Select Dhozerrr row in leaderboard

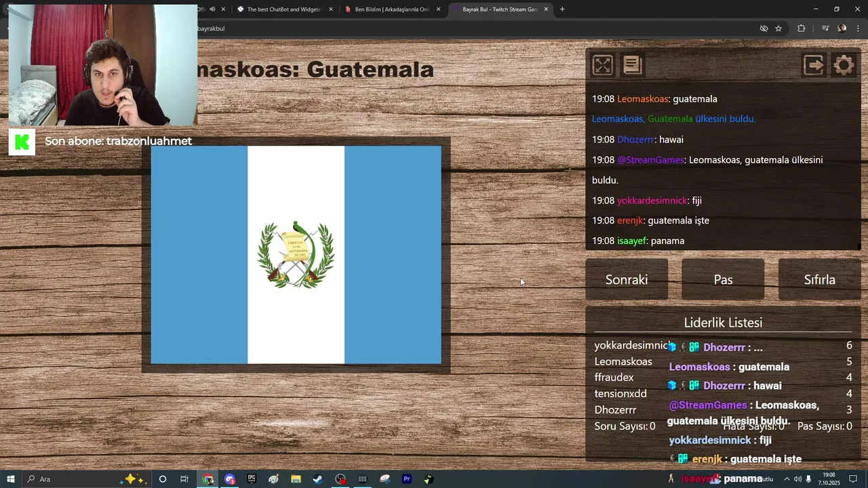coord(723,410)
